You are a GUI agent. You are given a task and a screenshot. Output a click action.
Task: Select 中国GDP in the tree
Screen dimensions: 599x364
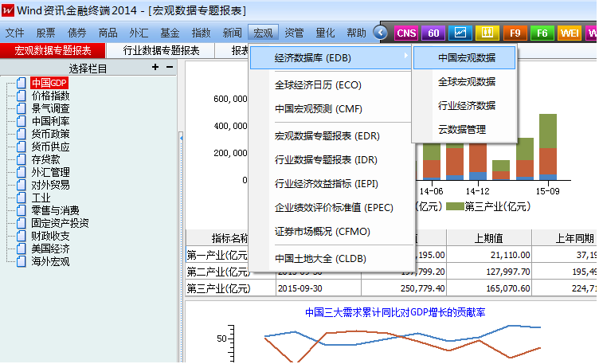[49, 83]
